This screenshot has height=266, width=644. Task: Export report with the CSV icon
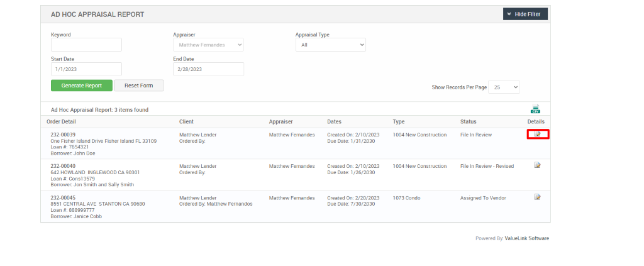(x=535, y=109)
